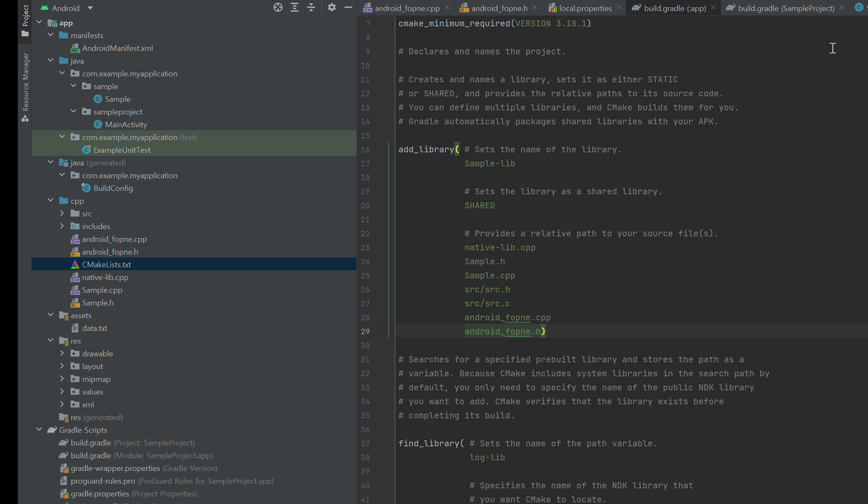Viewport: 868px width, 504px height.
Task: Close the android_fopne.cpp editor tab
Action: pyautogui.click(x=447, y=8)
